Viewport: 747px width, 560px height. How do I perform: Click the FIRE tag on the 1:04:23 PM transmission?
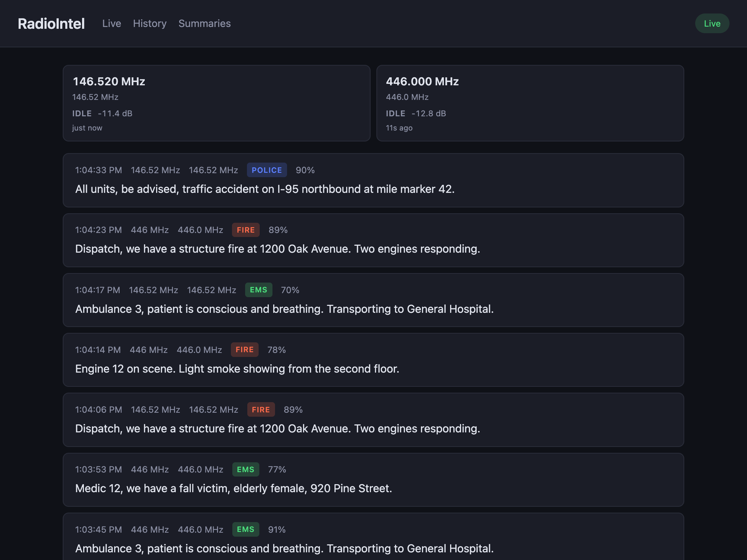pos(245,230)
